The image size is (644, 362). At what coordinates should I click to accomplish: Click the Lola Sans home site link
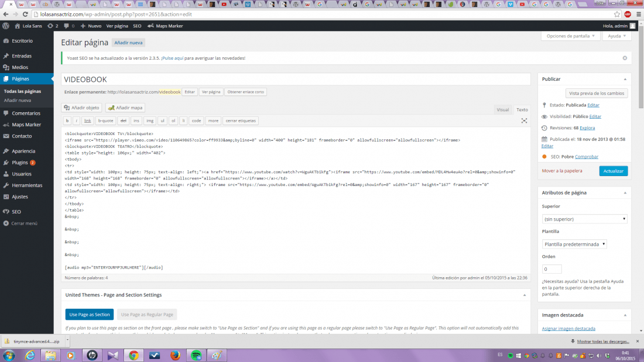point(28,26)
